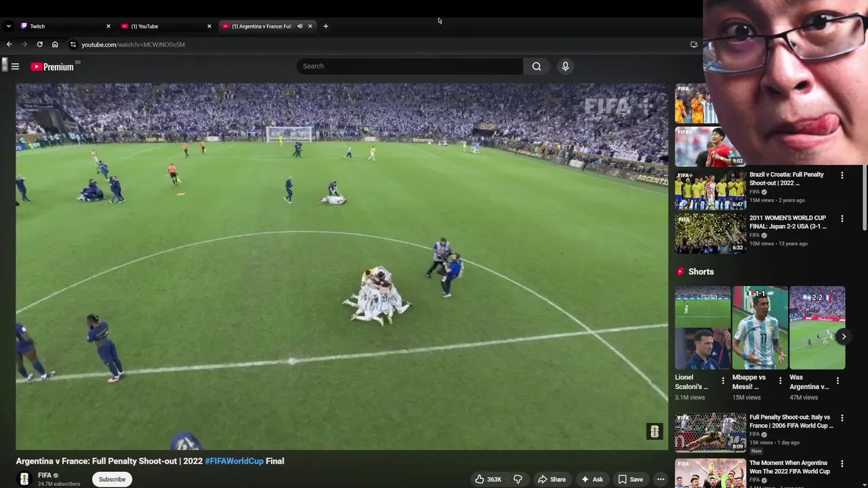Start voice search with the microphone icon
Screen dimensions: 868x488
tap(565, 66)
